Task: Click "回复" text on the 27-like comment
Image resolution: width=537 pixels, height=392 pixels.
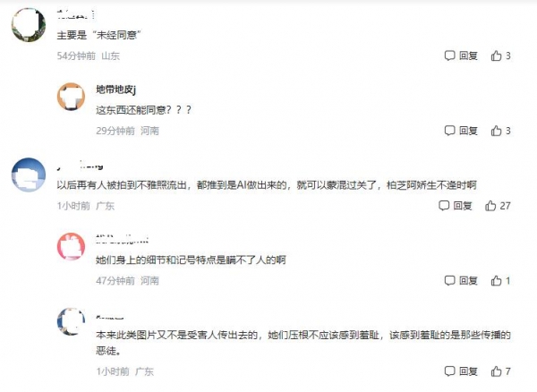Action: [x=463, y=206]
